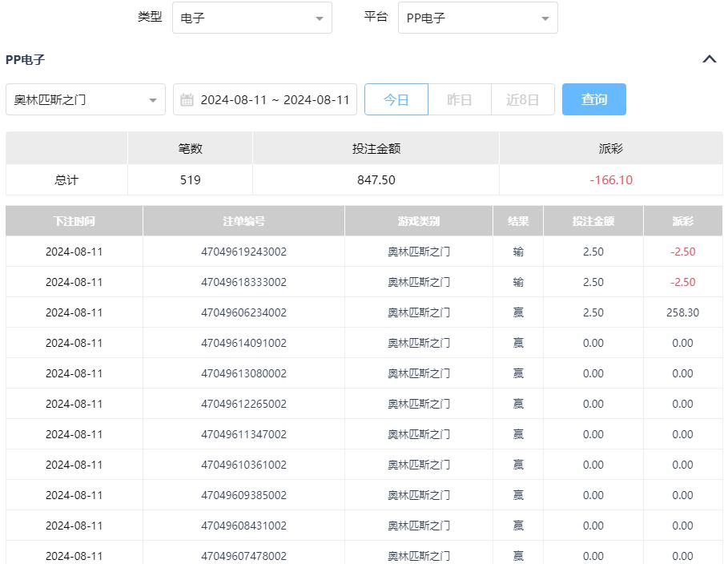
Task: Expand the 奥林匹斯之门 game selector
Action: click(x=86, y=100)
